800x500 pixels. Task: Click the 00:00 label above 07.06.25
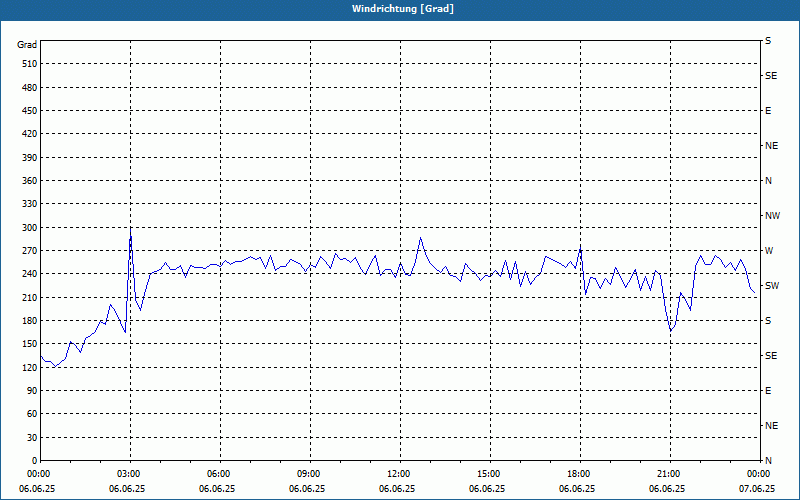(x=758, y=474)
